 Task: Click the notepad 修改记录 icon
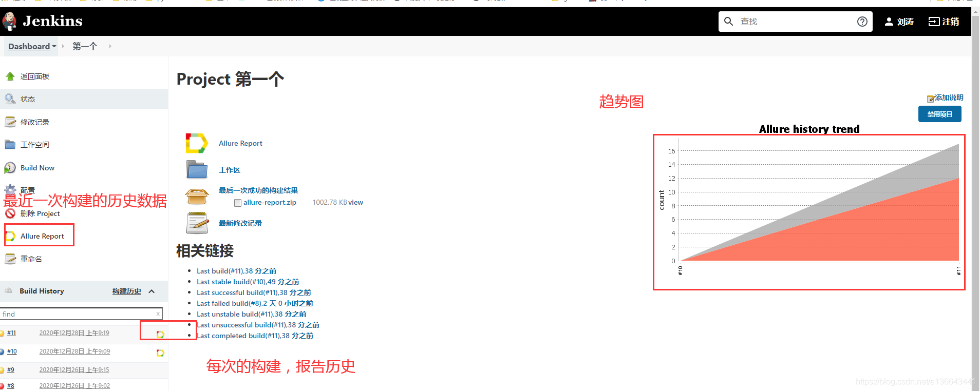click(x=10, y=122)
